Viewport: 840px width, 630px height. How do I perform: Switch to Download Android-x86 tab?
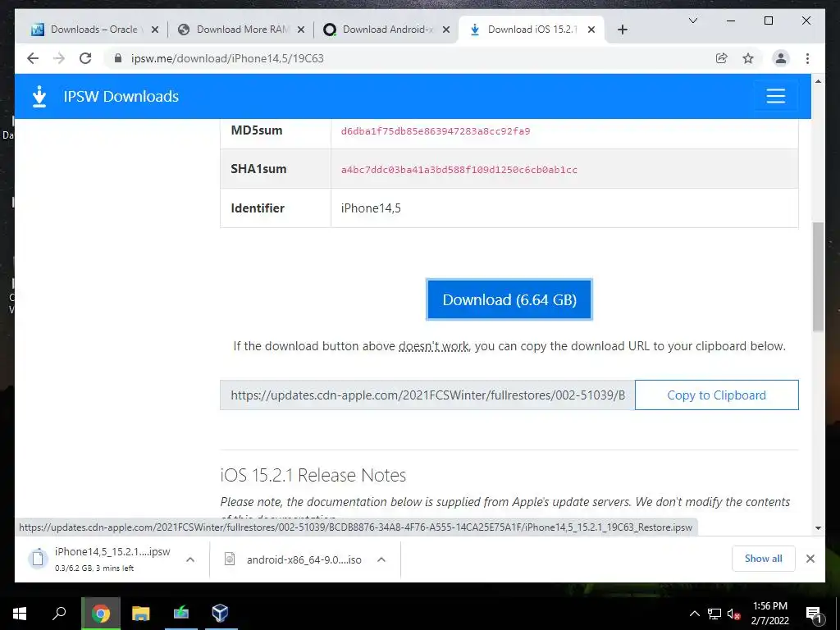click(x=388, y=30)
